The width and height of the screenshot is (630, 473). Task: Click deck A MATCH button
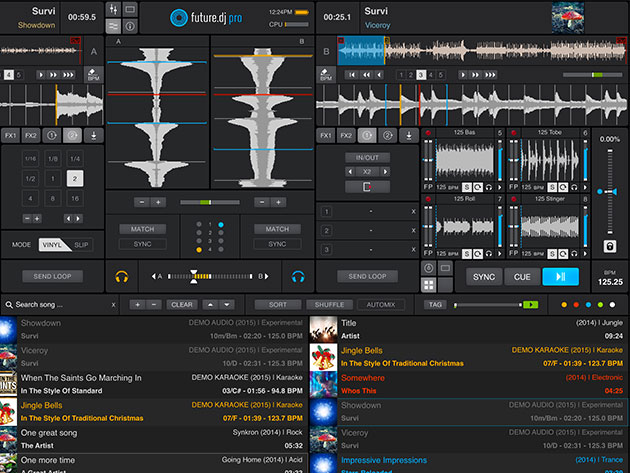tap(142, 229)
